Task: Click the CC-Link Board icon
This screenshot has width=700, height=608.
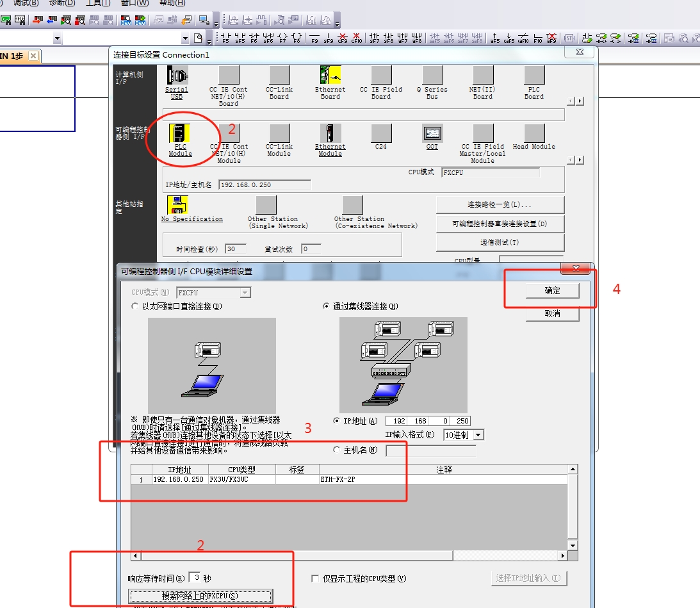Action: coord(279,76)
